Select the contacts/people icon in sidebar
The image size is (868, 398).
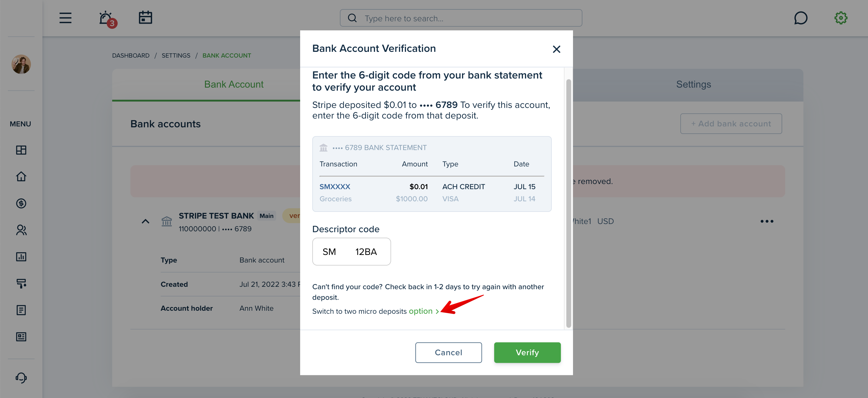tap(22, 229)
